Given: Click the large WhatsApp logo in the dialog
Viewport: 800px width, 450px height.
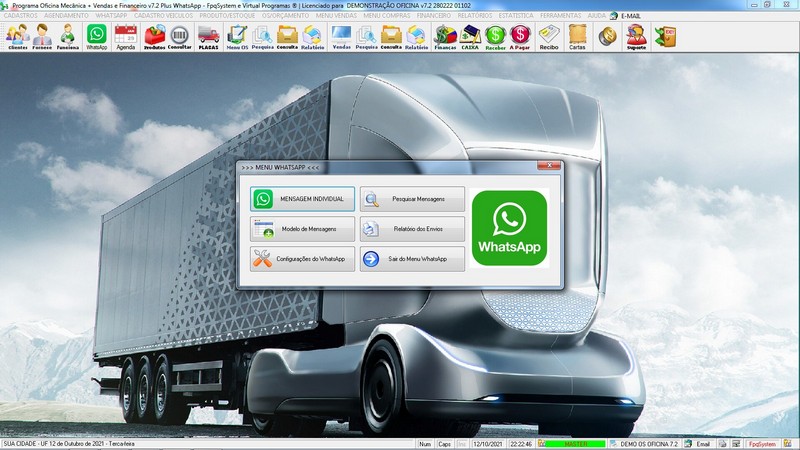Looking at the screenshot, I should (509, 228).
